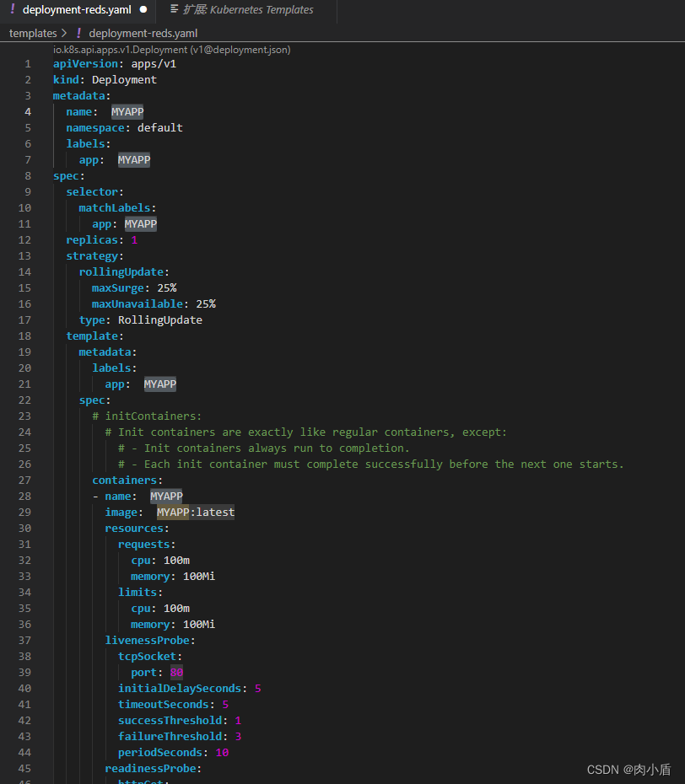Click the Kubernetes Templates tab list icon
The image size is (685, 784).
click(174, 9)
